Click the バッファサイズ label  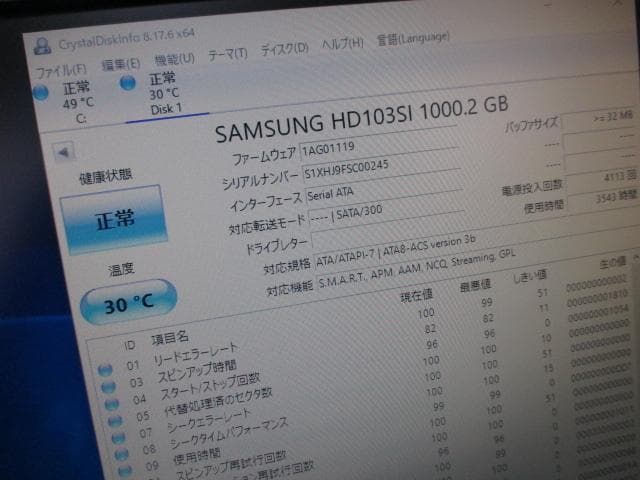coord(532,124)
